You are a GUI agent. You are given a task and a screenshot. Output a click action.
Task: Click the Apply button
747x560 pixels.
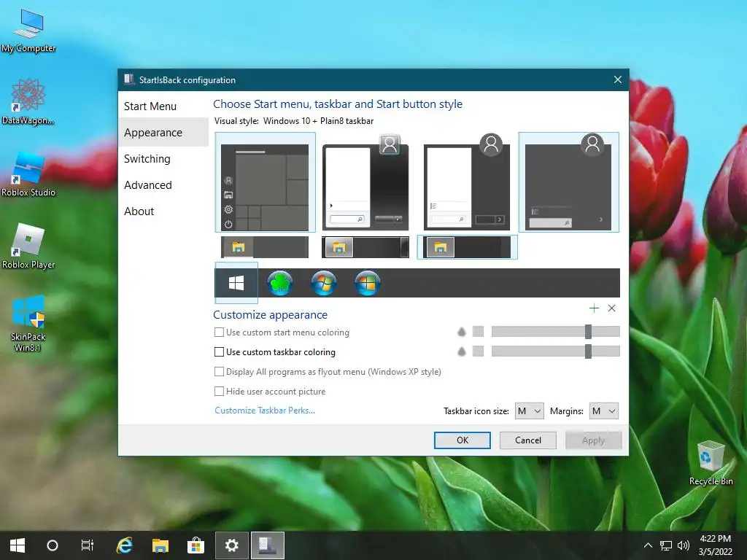point(593,440)
